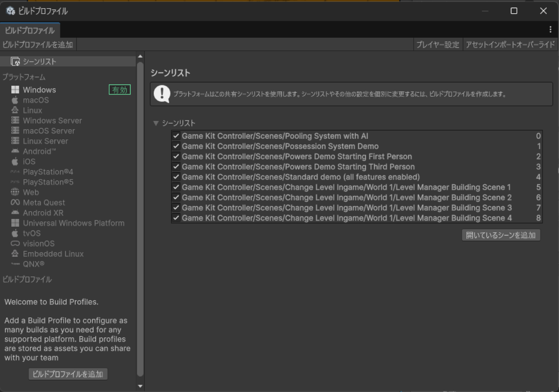Click the Linux Server icon

click(x=15, y=141)
